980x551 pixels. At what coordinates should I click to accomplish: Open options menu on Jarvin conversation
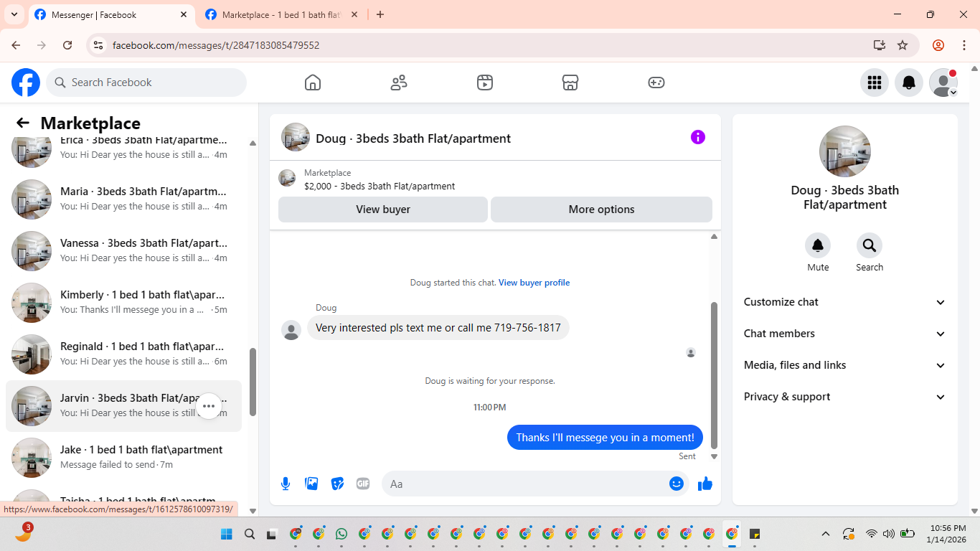click(x=208, y=406)
